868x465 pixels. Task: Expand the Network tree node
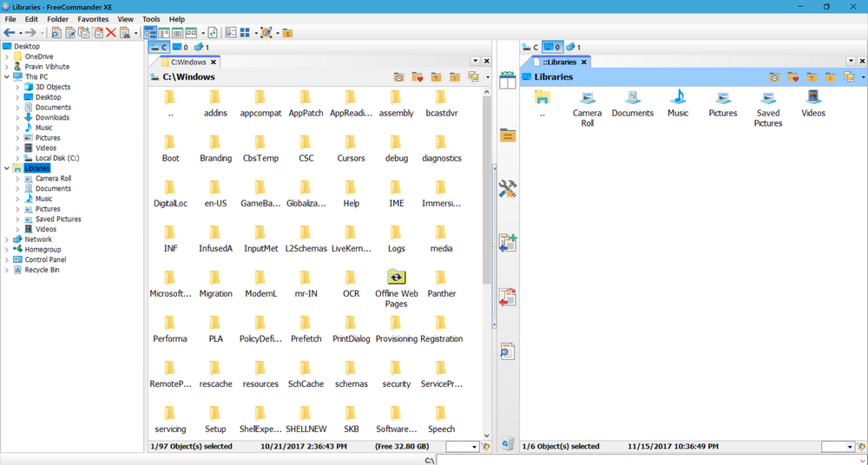(7, 239)
